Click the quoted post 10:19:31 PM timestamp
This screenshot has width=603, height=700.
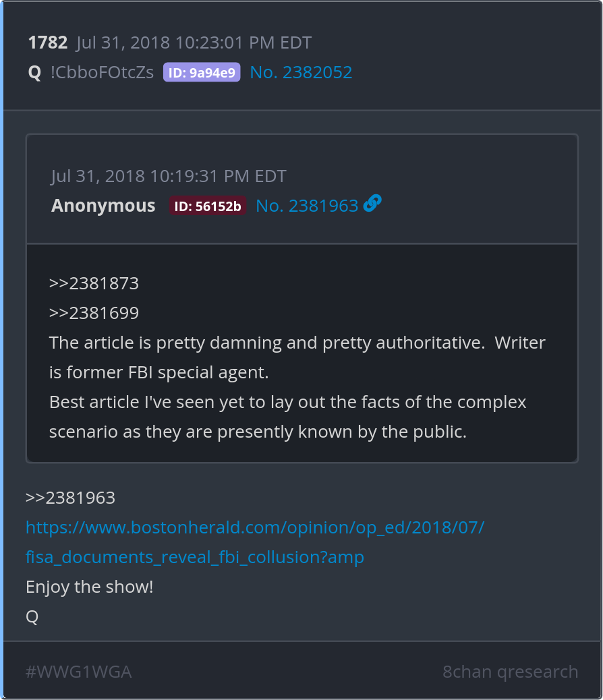click(169, 176)
